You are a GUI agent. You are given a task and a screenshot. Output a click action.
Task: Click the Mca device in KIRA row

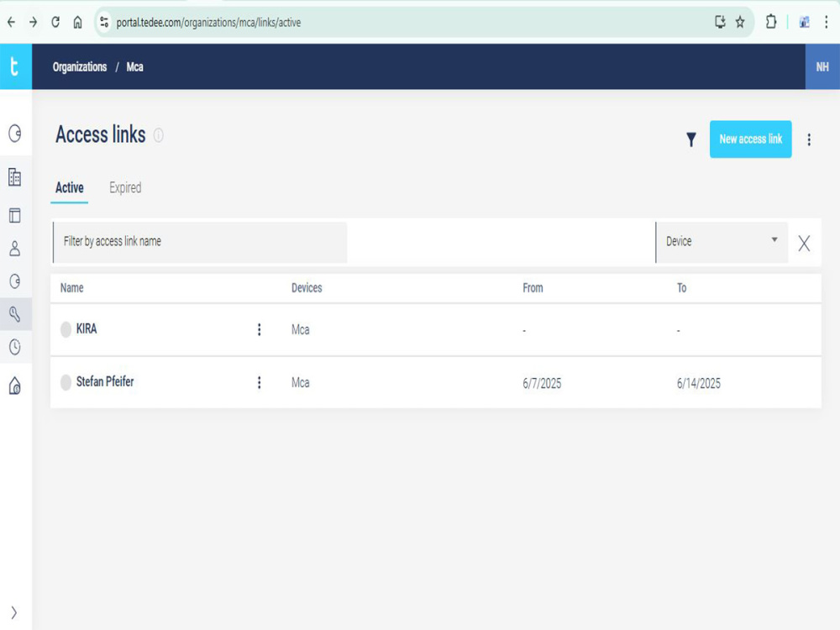(301, 330)
